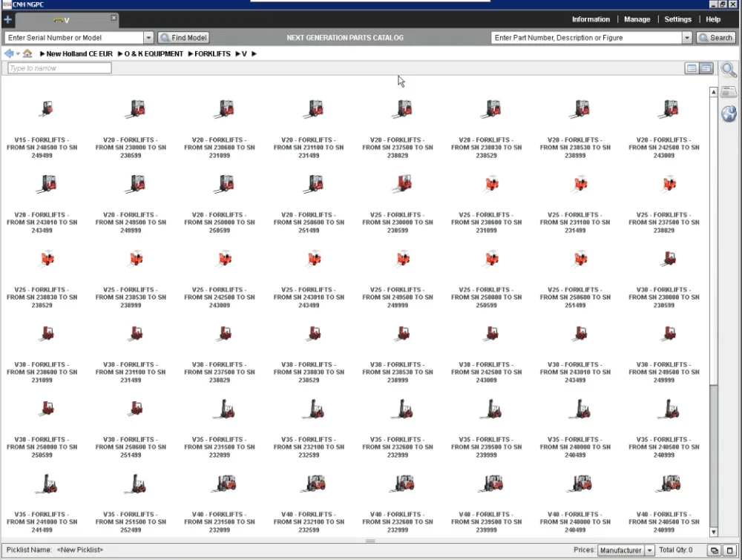Navigate to O & K EQUIPMENT breadcrumb
This screenshot has width=742, height=560.
click(154, 54)
